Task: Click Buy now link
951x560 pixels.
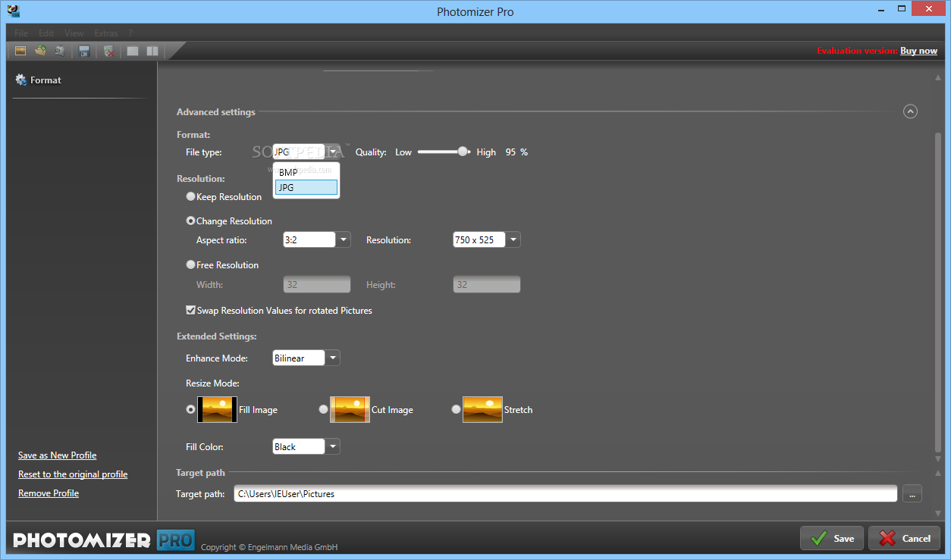Action: (x=918, y=51)
